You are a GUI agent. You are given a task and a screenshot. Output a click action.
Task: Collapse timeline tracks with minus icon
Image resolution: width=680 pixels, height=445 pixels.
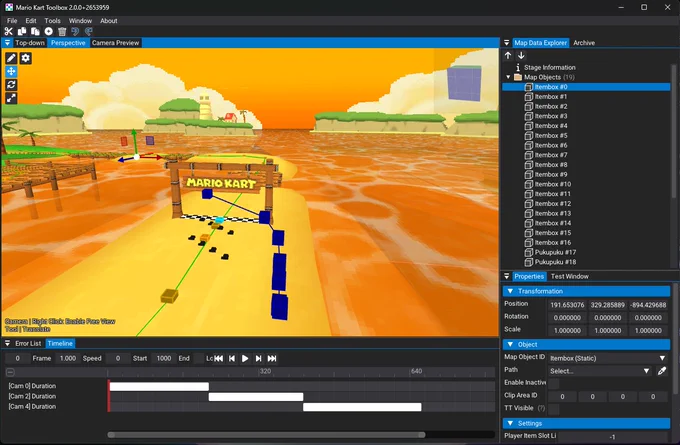10,372
